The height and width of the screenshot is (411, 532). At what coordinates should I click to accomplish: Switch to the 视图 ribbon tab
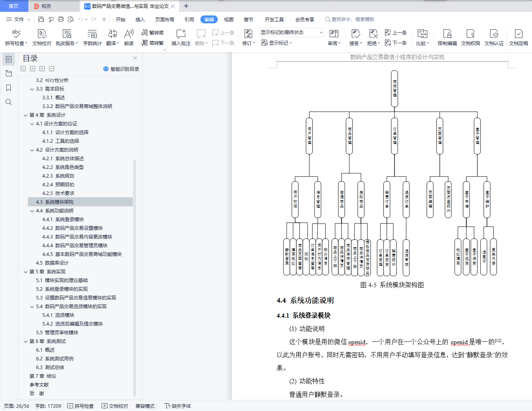229,19
